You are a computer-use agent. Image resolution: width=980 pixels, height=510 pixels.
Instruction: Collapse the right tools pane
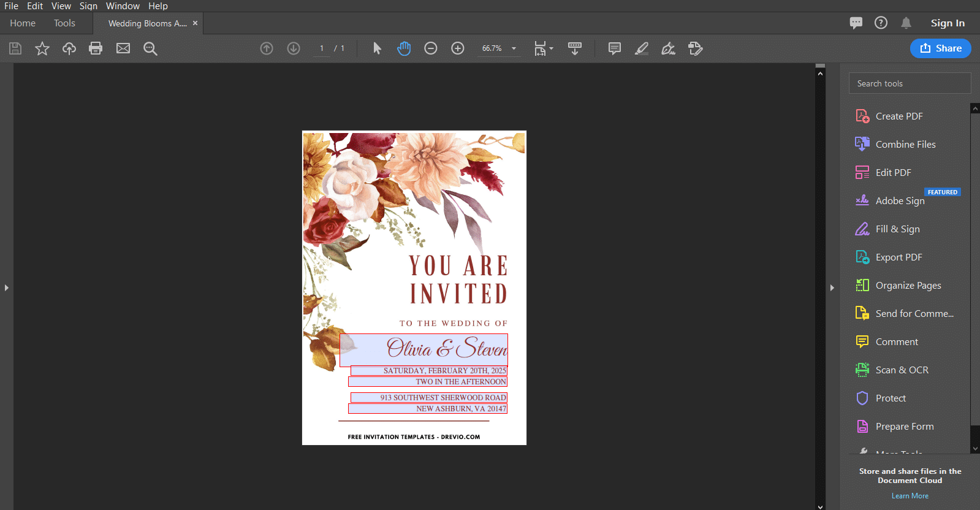[x=832, y=287]
